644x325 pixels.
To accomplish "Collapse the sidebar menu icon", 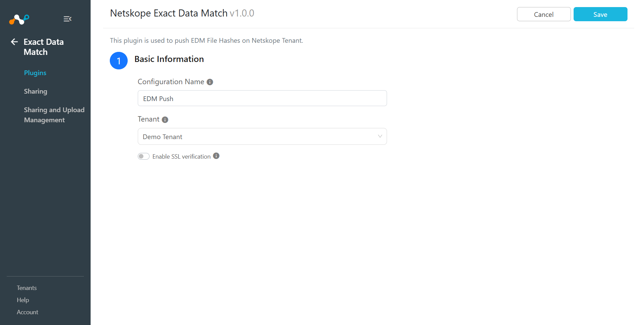I will (67, 19).
